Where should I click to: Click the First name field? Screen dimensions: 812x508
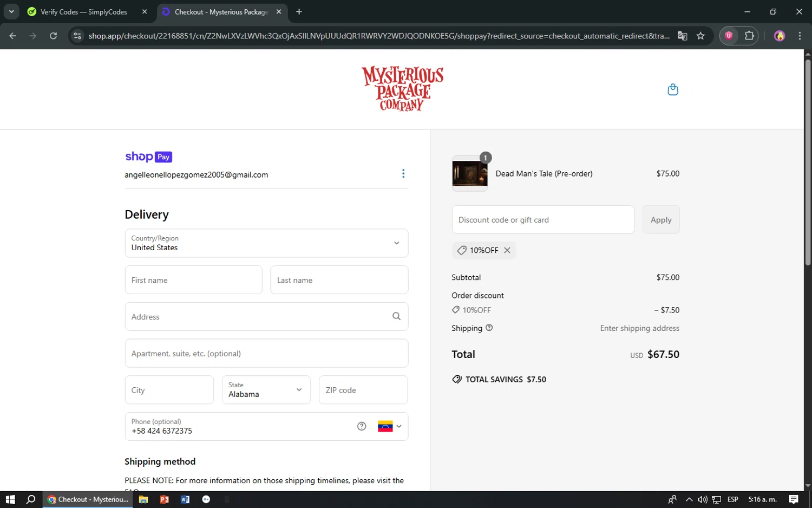(x=193, y=280)
